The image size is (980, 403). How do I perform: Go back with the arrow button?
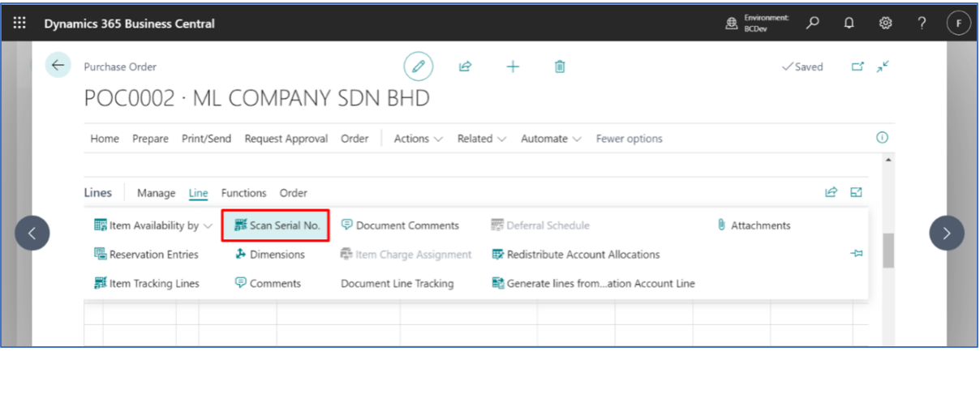click(58, 66)
